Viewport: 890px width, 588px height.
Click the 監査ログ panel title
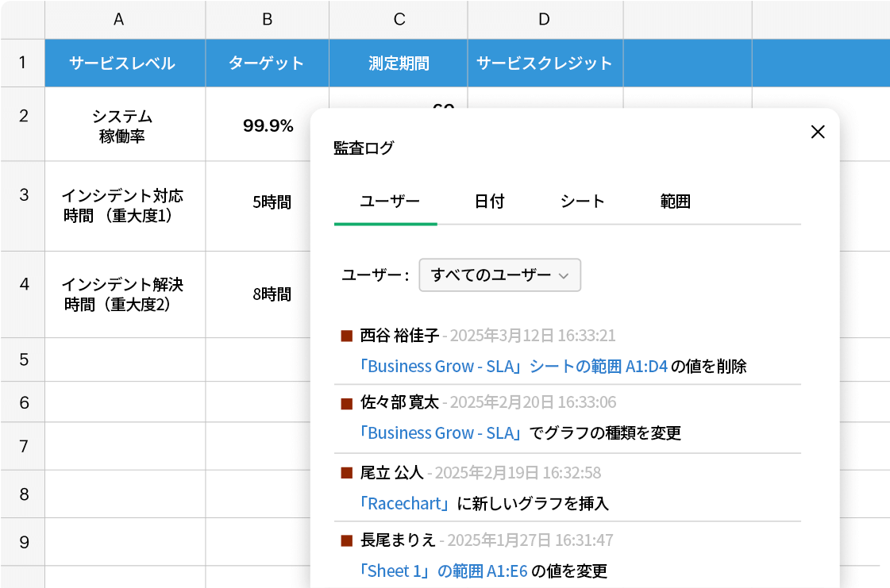364,148
